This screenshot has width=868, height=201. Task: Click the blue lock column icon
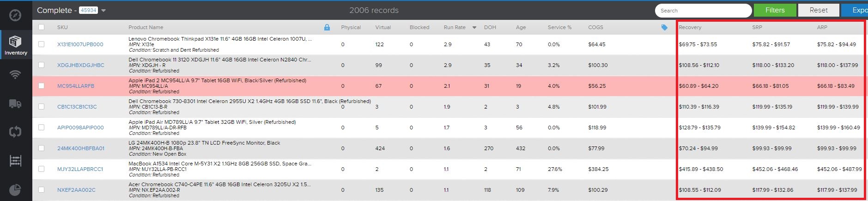(327, 27)
